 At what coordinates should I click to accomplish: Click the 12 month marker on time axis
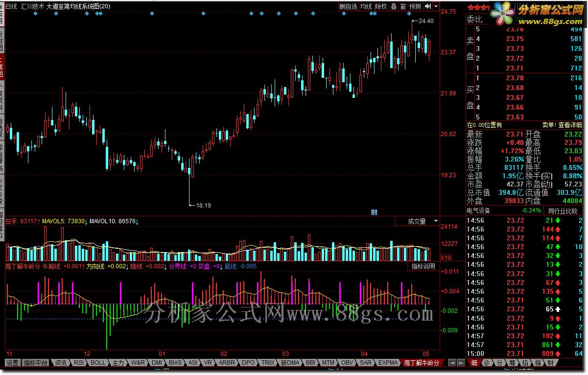pyautogui.click(x=87, y=353)
